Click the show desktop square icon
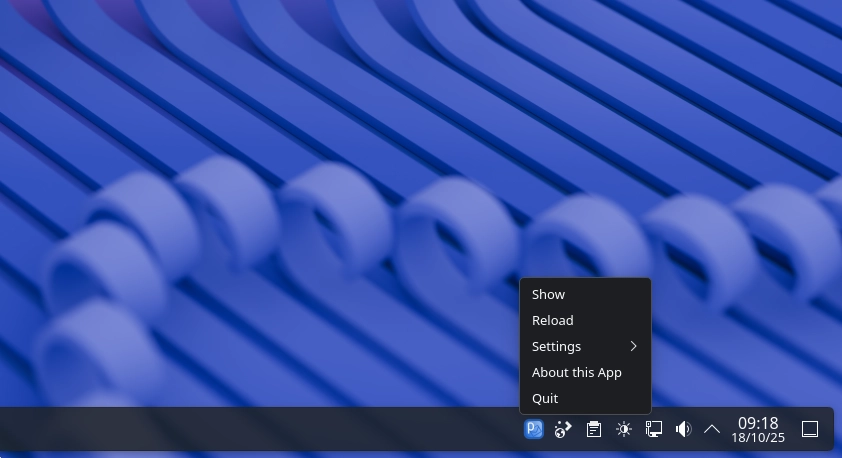 [810, 429]
